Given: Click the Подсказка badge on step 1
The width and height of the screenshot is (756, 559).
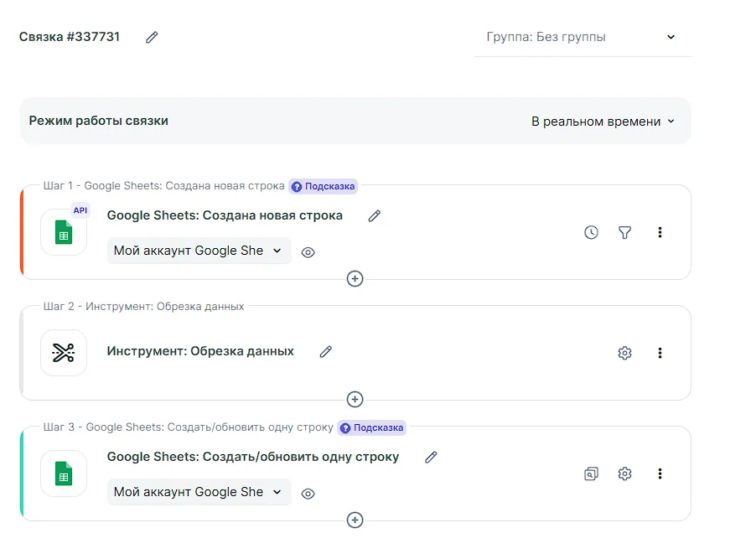Looking at the screenshot, I should [324, 186].
